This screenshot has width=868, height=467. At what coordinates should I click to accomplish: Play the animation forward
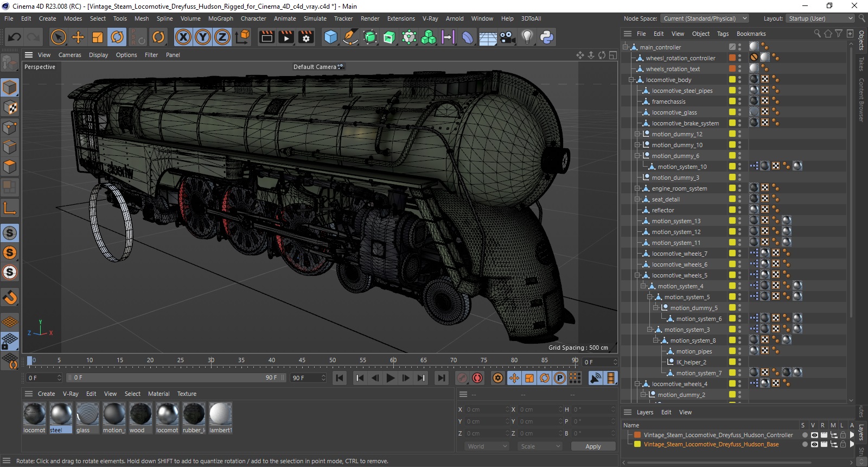391,378
